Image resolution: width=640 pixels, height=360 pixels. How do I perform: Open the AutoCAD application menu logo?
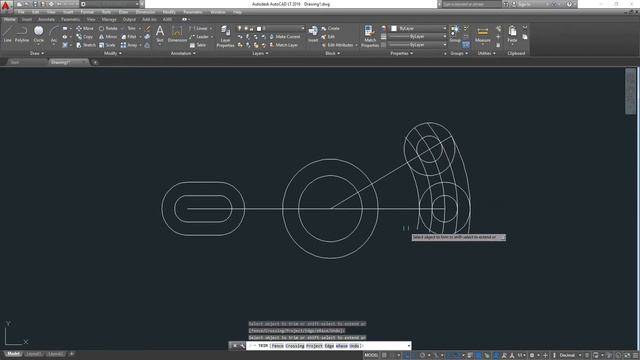click(6, 6)
